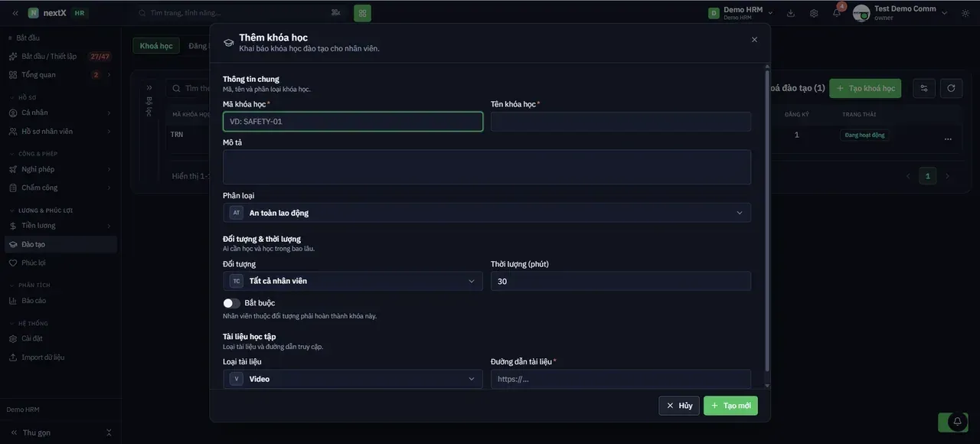Open Cài đặt in the sidebar
The height and width of the screenshot is (444, 980).
tap(60, 338)
